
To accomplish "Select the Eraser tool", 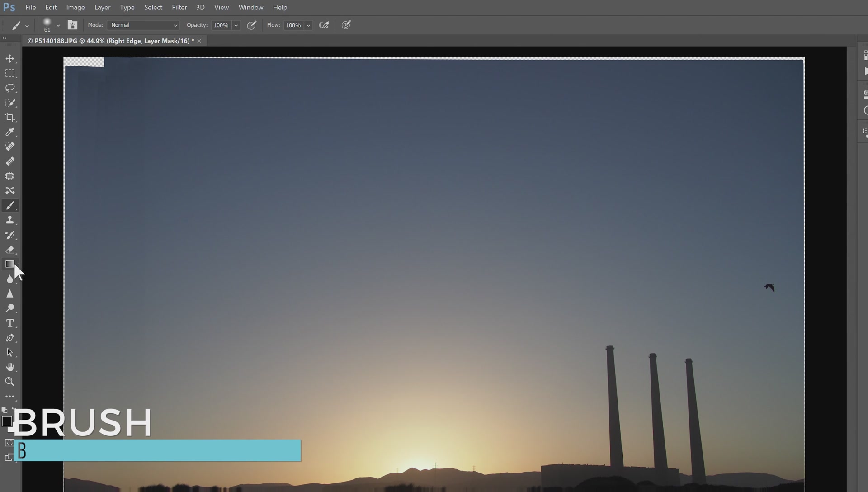I will tap(9, 250).
